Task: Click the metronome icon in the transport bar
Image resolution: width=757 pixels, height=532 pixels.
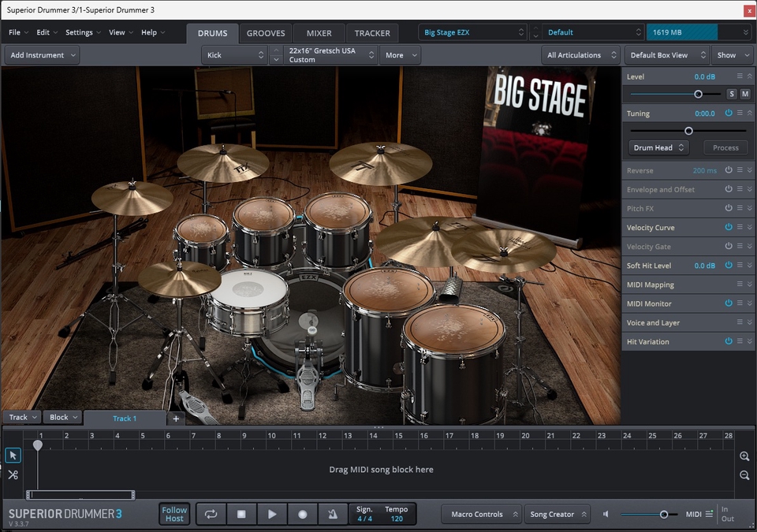Action: pos(333,513)
